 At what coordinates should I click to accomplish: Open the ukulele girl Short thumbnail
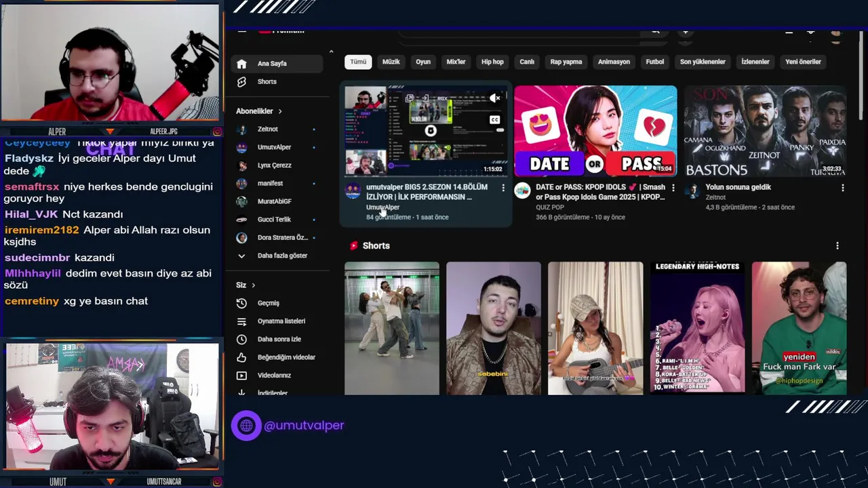(x=595, y=328)
